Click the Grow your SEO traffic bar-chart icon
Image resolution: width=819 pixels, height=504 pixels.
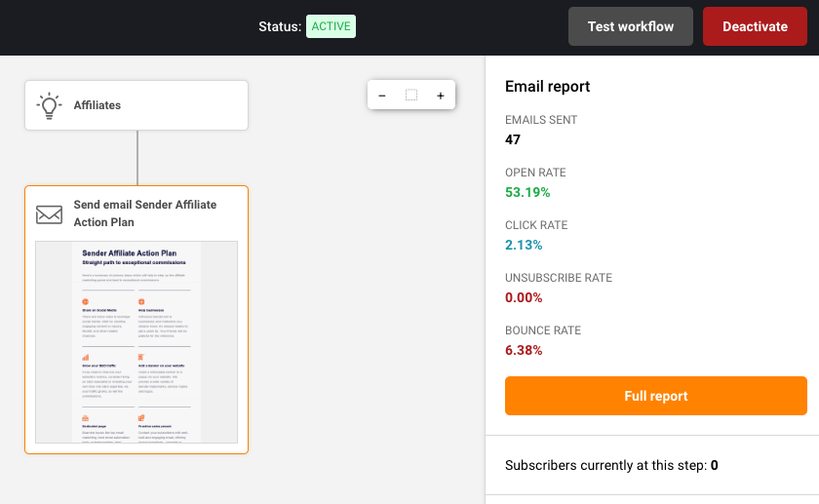click(x=86, y=358)
